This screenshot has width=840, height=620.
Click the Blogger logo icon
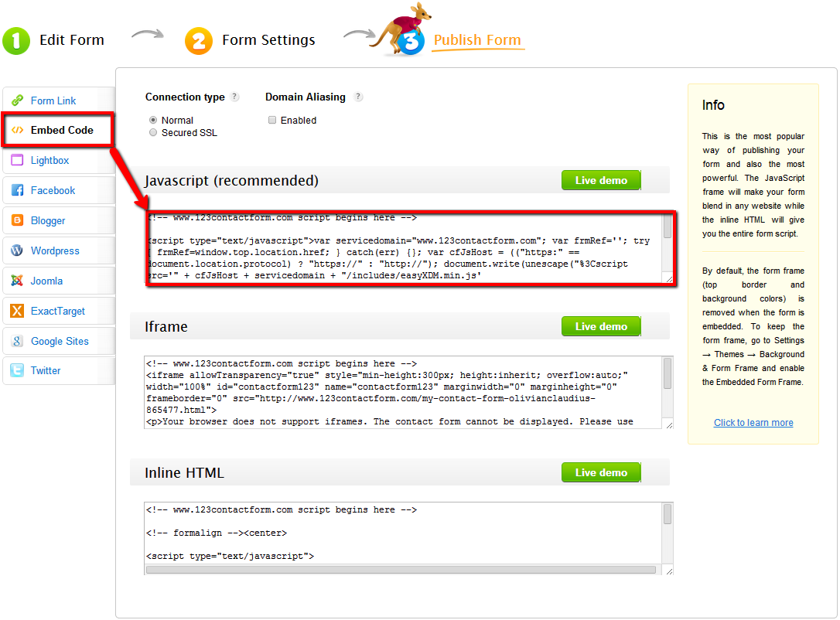17,220
